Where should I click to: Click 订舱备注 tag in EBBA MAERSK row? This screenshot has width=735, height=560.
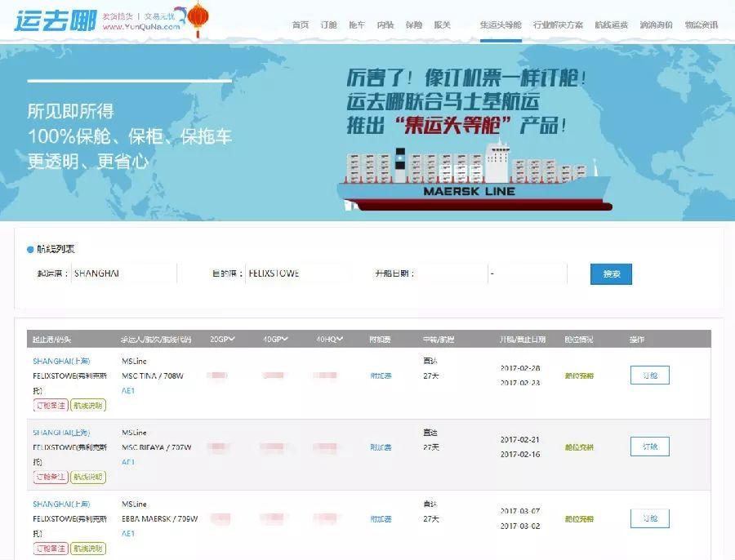[x=51, y=549]
